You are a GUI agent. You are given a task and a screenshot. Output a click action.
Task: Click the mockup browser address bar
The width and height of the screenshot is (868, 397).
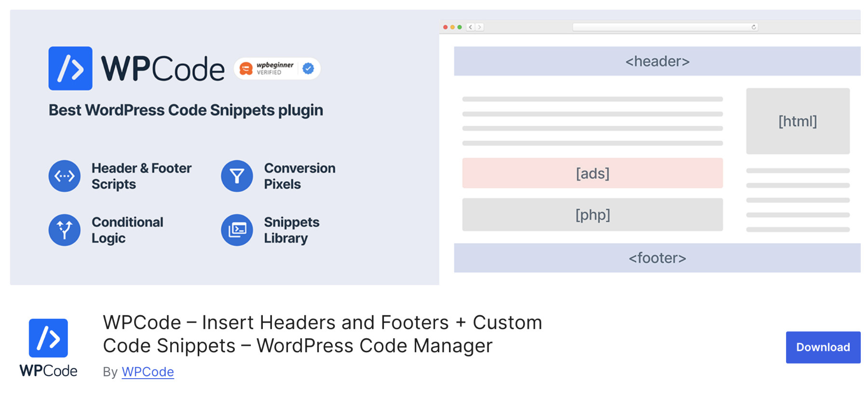click(665, 27)
